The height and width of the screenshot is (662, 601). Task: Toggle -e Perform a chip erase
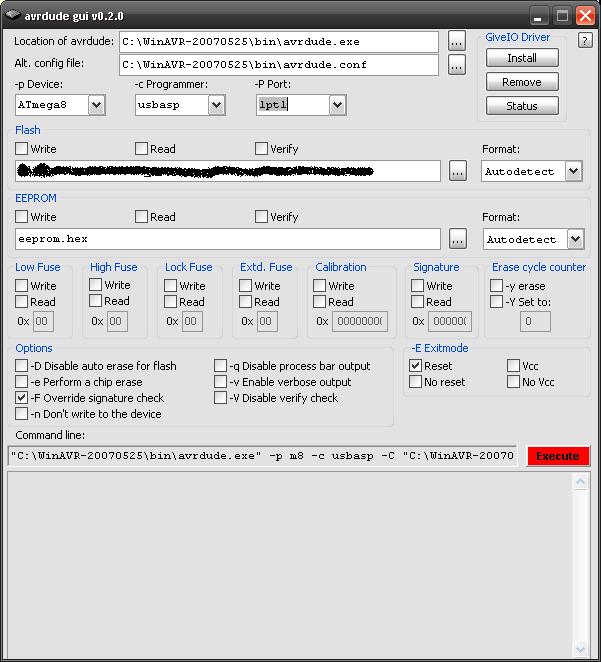tap(22, 382)
